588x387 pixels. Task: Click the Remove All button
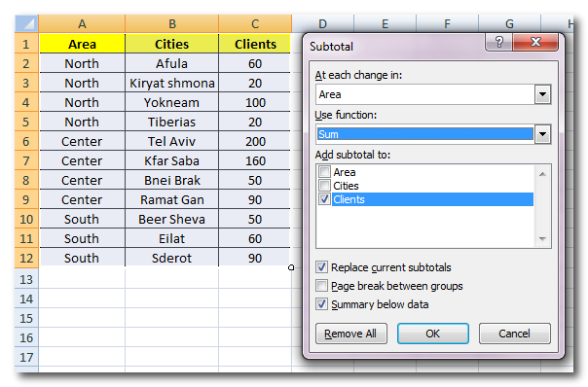coord(351,334)
